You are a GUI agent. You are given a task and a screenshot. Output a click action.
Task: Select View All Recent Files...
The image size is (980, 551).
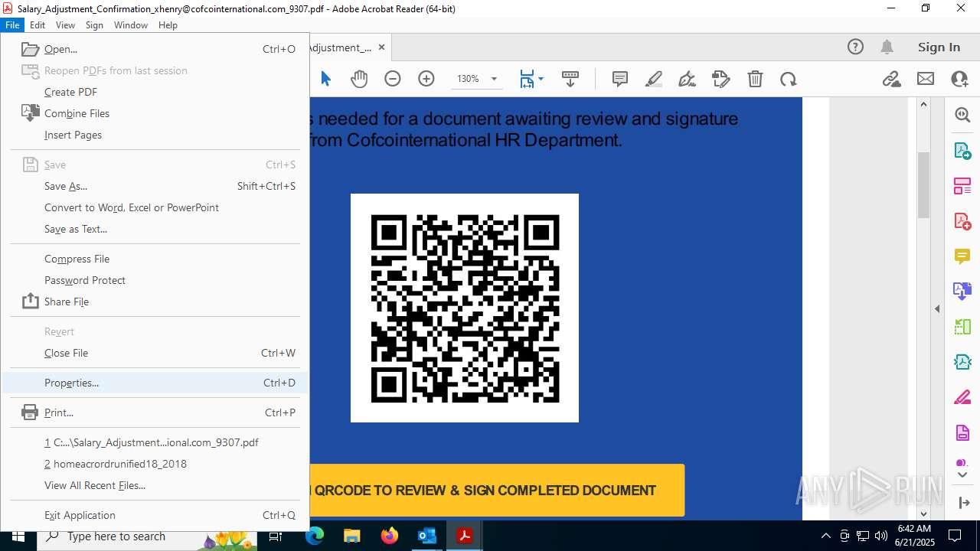point(155,485)
